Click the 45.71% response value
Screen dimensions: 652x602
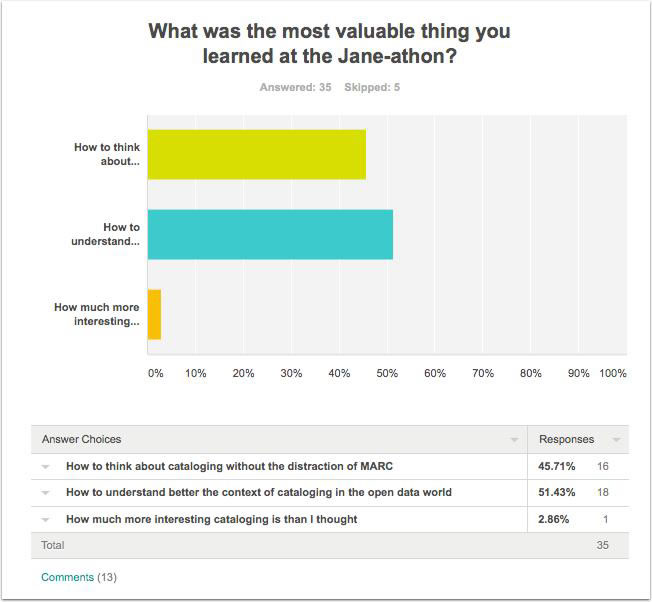click(x=556, y=466)
